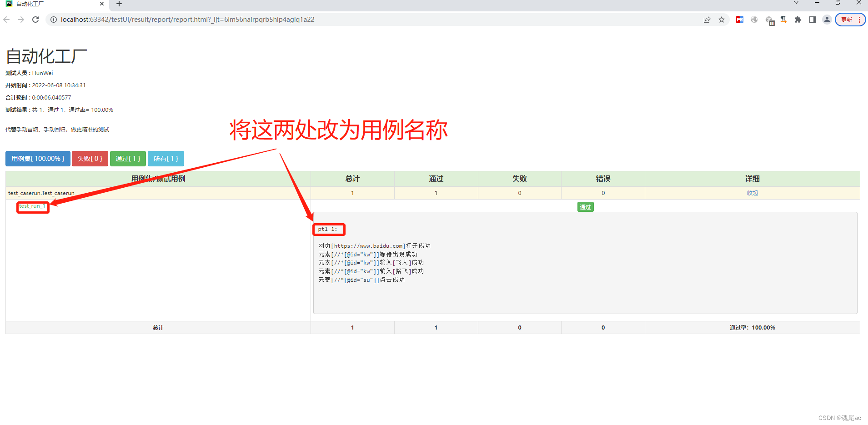
Task: Open the paragraph-mark extension icon
Action: point(783,20)
